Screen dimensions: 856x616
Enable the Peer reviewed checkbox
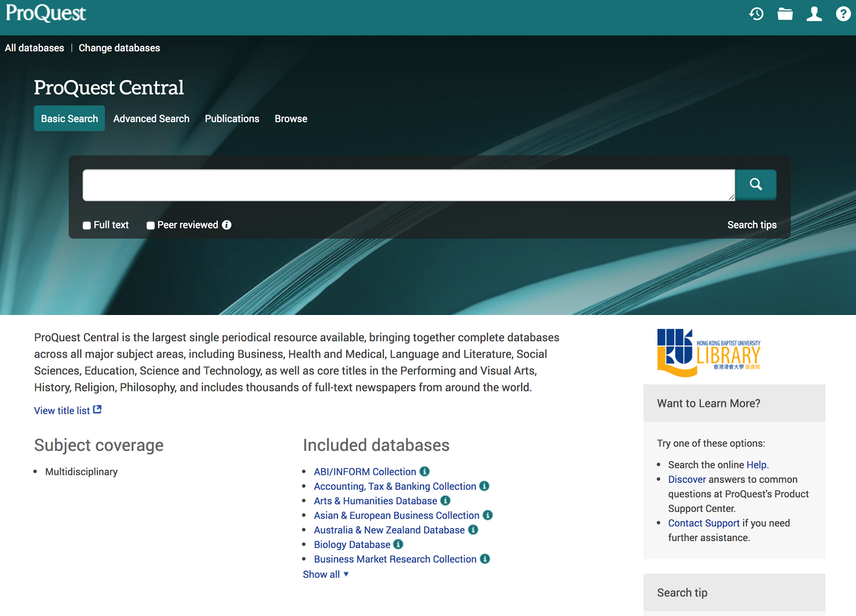click(x=151, y=226)
